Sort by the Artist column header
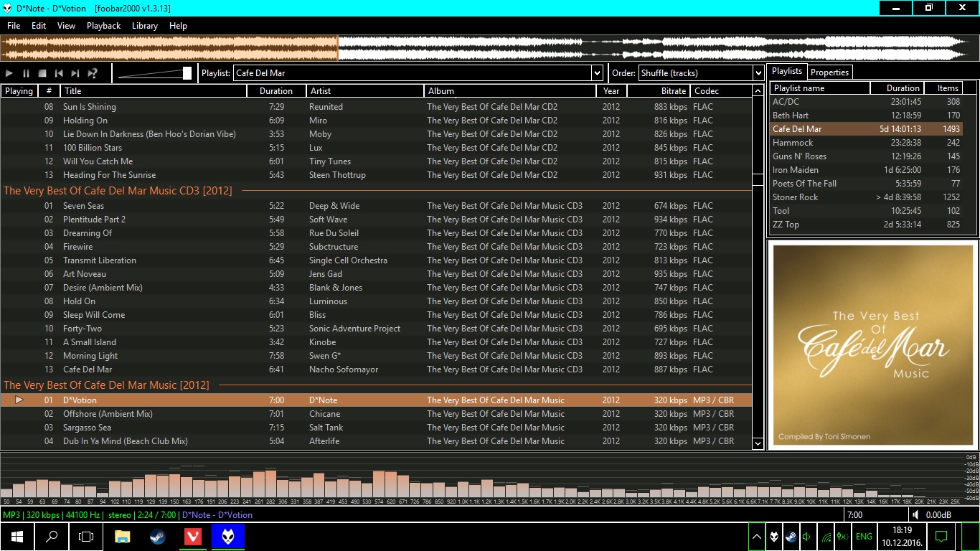 tap(365, 91)
